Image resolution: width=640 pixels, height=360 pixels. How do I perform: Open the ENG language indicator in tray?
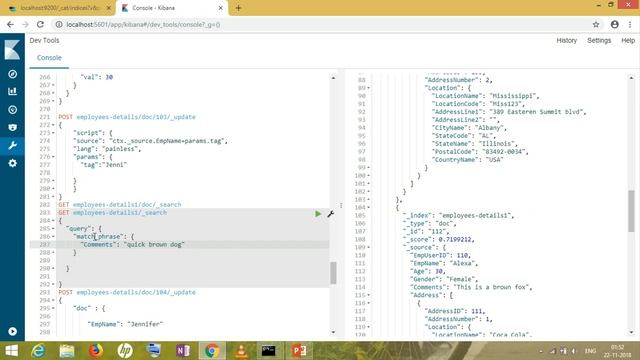point(590,351)
